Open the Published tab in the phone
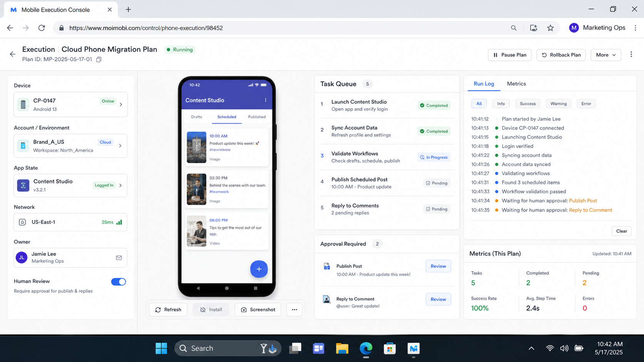The height and width of the screenshot is (362, 644). coord(257,117)
